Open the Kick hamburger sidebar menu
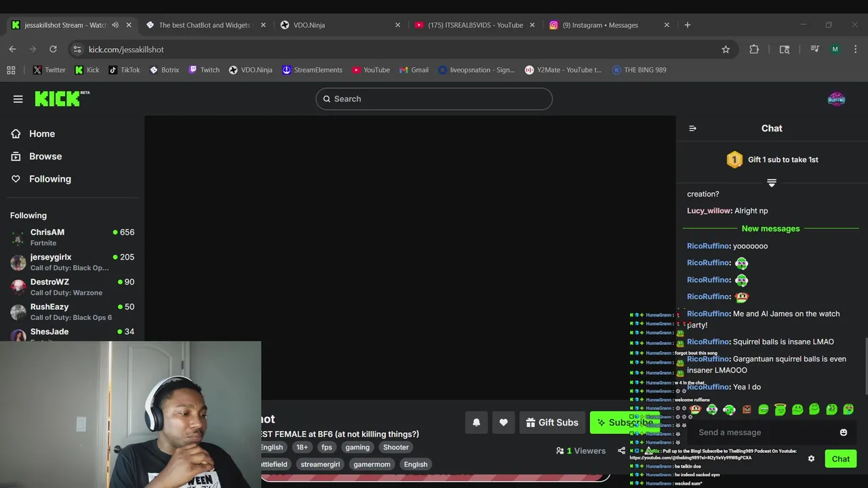 pyautogui.click(x=18, y=99)
